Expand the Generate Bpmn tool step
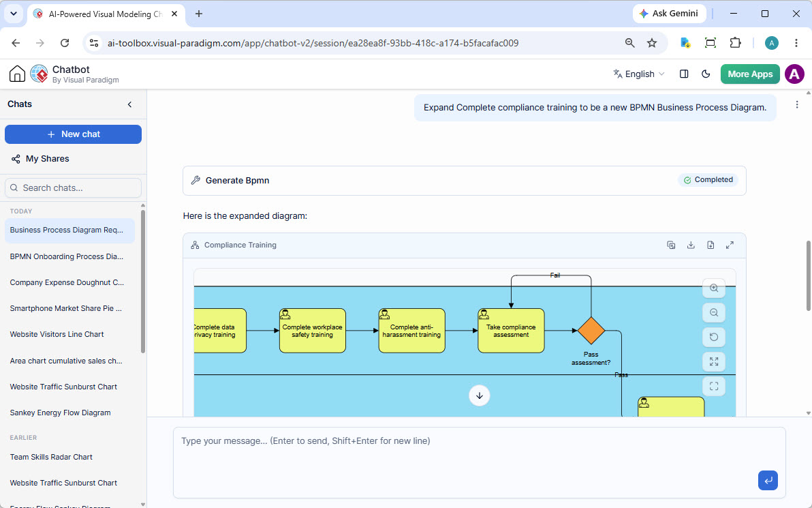This screenshot has width=812, height=508. point(465,181)
